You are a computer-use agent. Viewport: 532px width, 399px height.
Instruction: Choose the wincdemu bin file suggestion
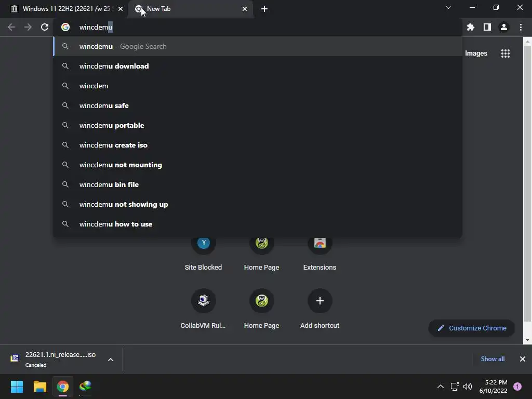[258, 184]
